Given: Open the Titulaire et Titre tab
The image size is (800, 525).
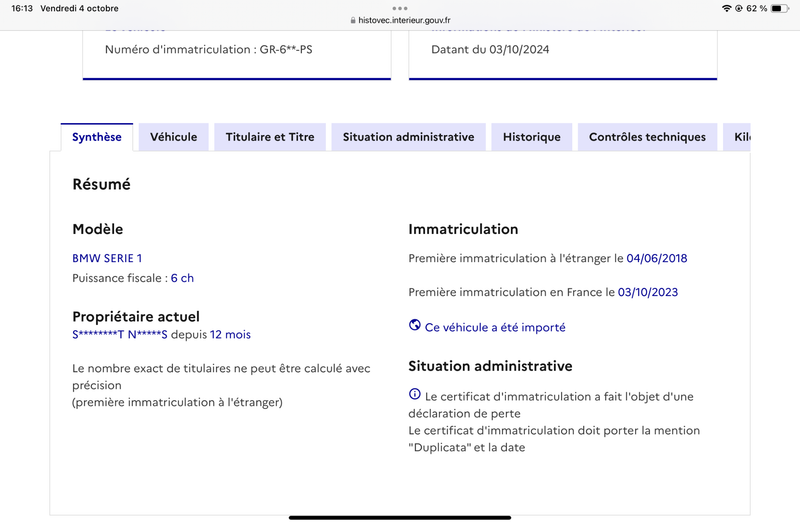Looking at the screenshot, I should click(270, 137).
